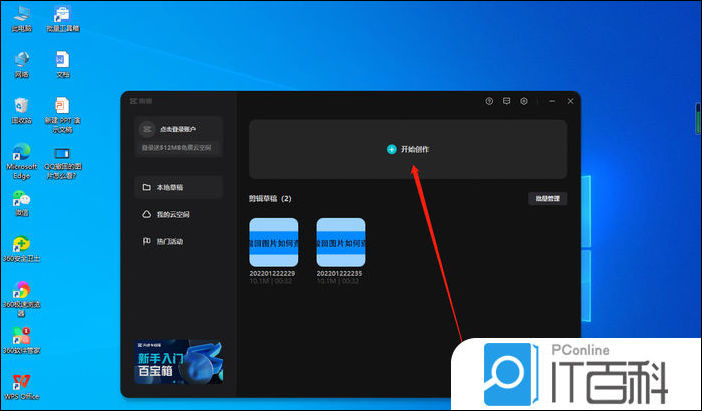Image resolution: width=702 pixels, height=411 pixels.
Task: Open the help icon in title bar
Action: (489, 101)
